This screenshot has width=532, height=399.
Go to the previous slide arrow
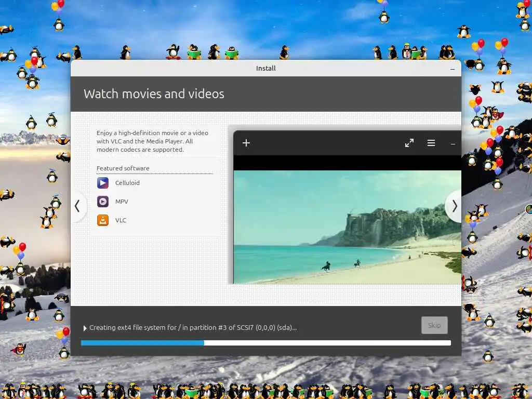tap(78, 206)
